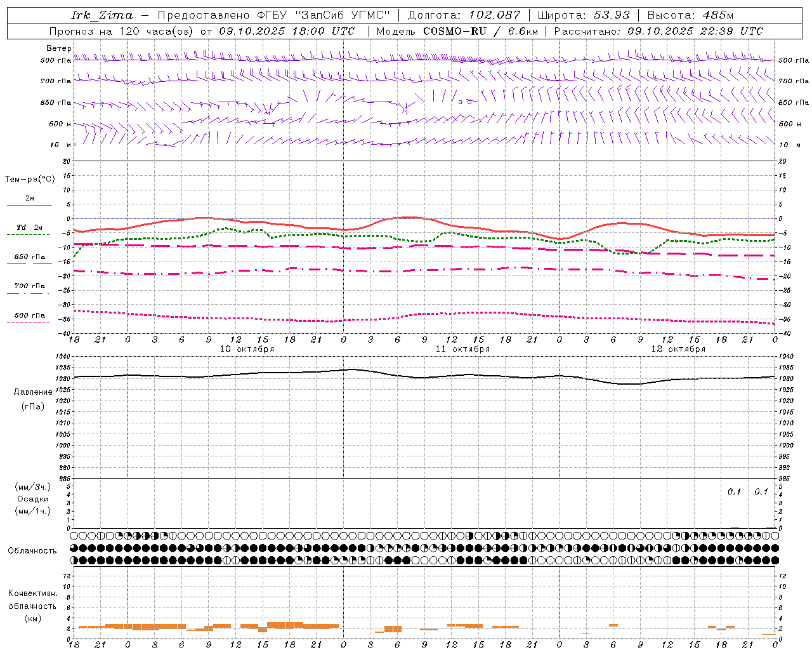812x650 pixels.
Task: Click the 'Давление' panel label
Action: point(33,392)
